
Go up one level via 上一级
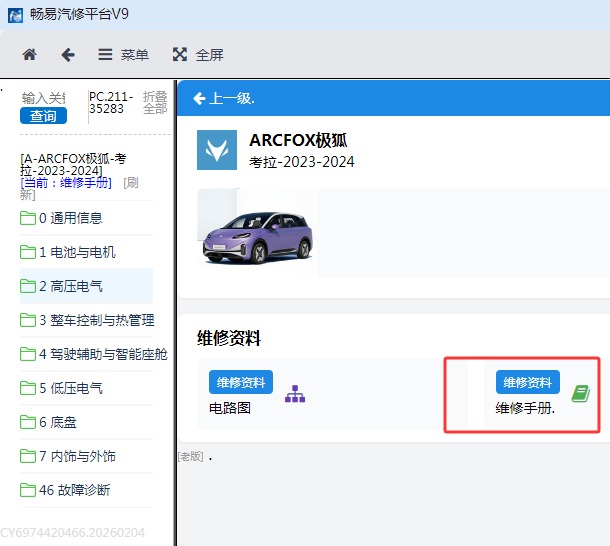pos(224,98)
